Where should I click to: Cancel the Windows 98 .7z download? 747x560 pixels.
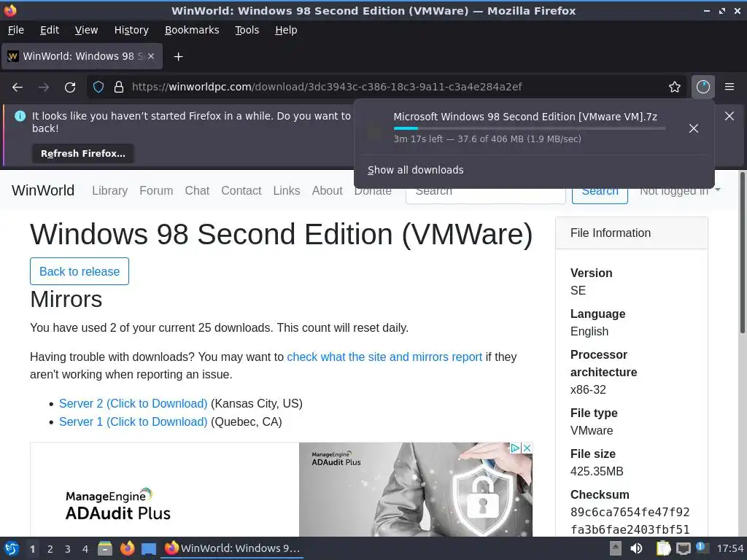click(694, 128)
